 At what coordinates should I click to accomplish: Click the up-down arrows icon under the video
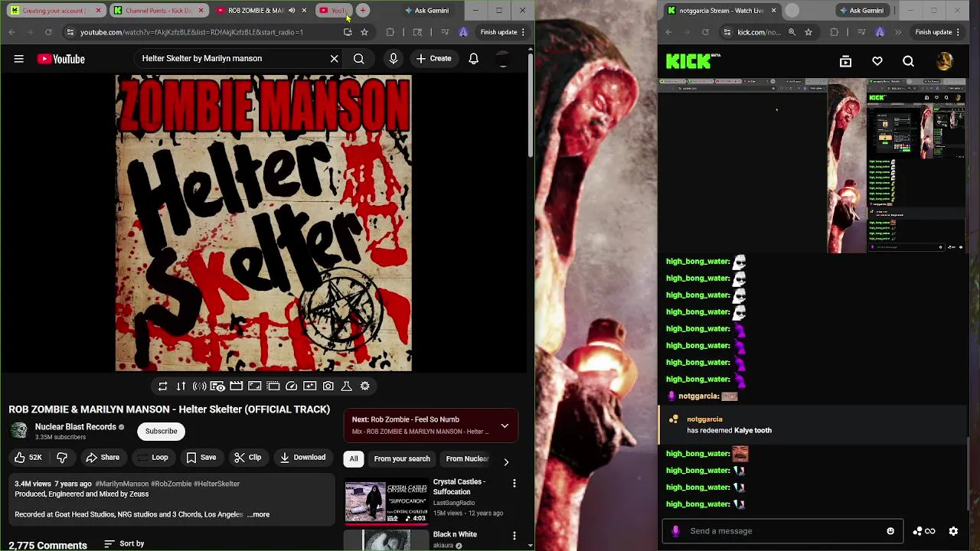181,386
